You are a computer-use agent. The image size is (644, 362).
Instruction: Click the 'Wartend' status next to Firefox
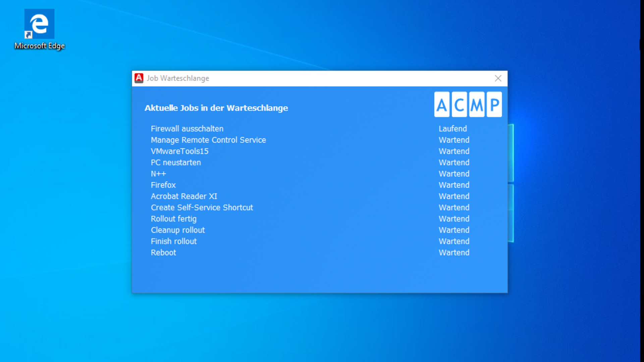454,185
